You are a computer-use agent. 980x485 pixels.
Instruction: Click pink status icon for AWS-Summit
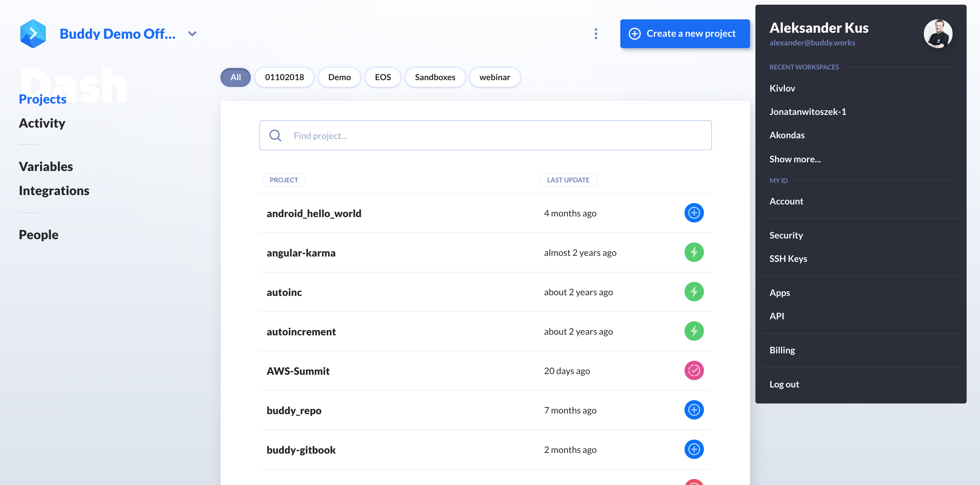(694, 370)
